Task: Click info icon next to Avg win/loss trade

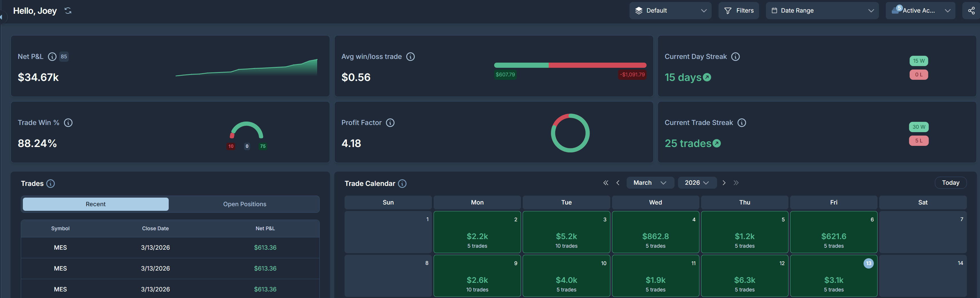Action: click(410, 57)
